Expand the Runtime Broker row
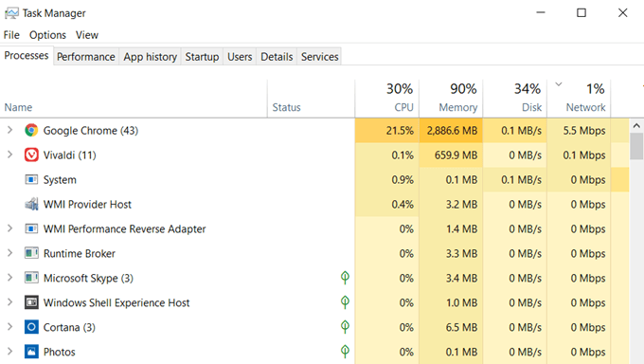Viewport: 644px width, 364px height. (9, 253)
